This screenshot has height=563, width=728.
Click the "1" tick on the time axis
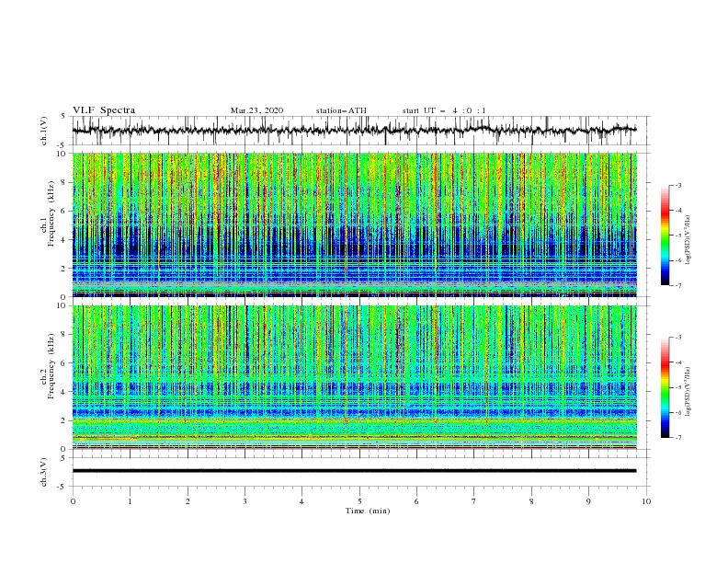130,501
